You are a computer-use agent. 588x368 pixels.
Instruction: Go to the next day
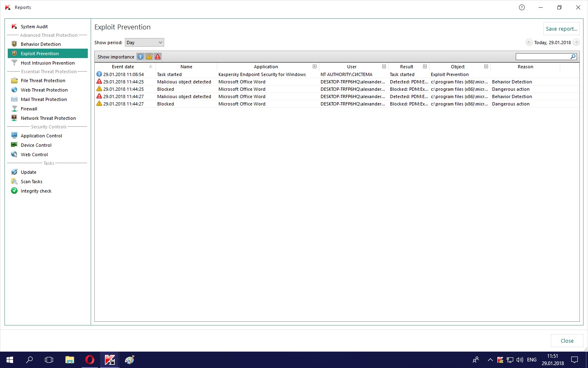coord(576,42)
